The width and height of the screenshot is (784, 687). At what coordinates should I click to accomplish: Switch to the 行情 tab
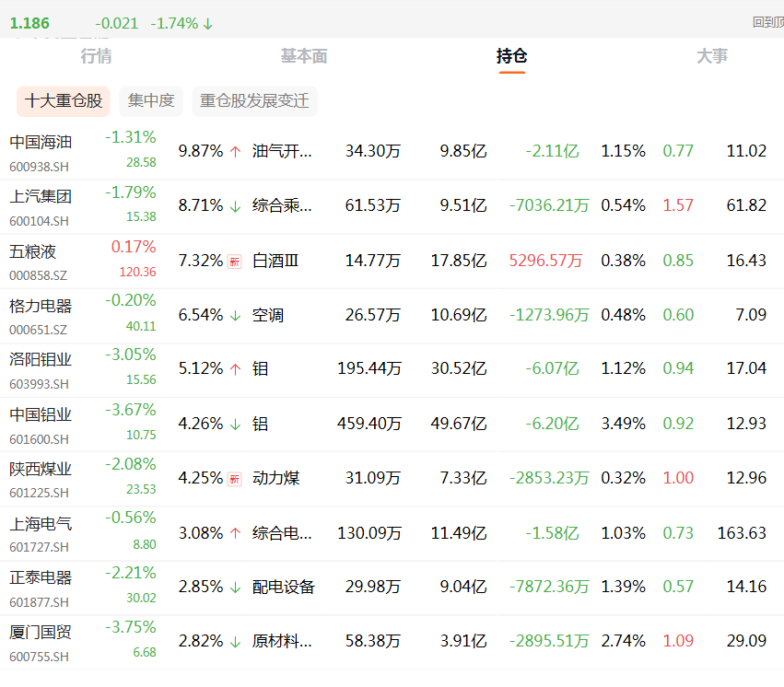click(96, 56)
